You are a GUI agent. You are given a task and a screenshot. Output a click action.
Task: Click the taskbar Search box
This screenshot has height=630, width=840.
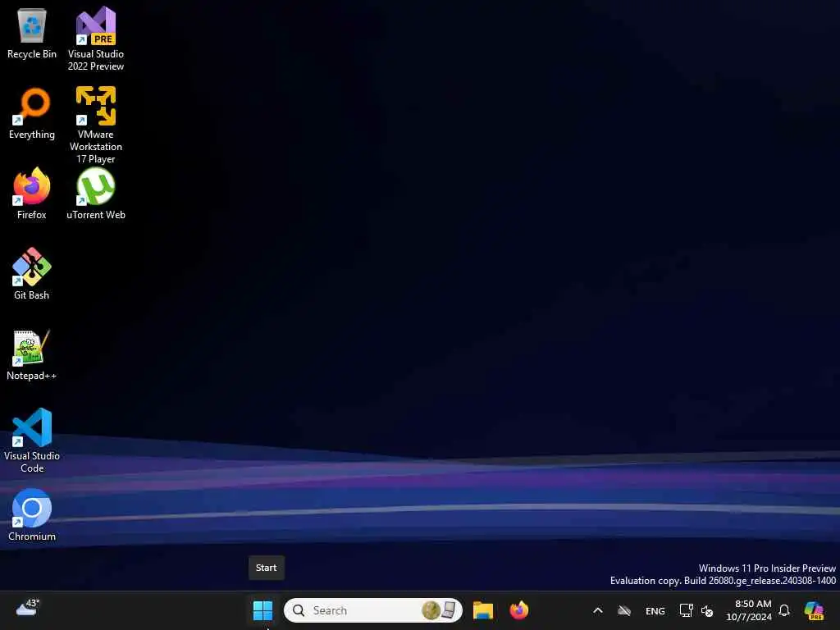point(373,610)
